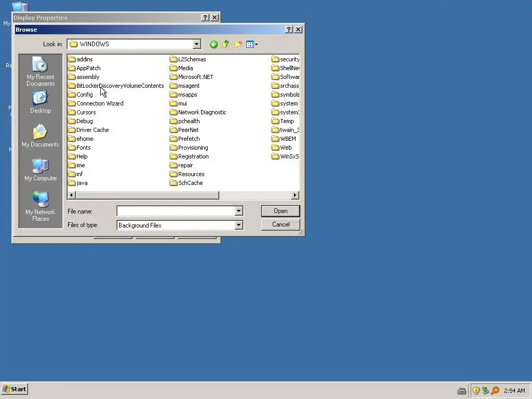Select My Computer in places bar

tap(41, 170)
